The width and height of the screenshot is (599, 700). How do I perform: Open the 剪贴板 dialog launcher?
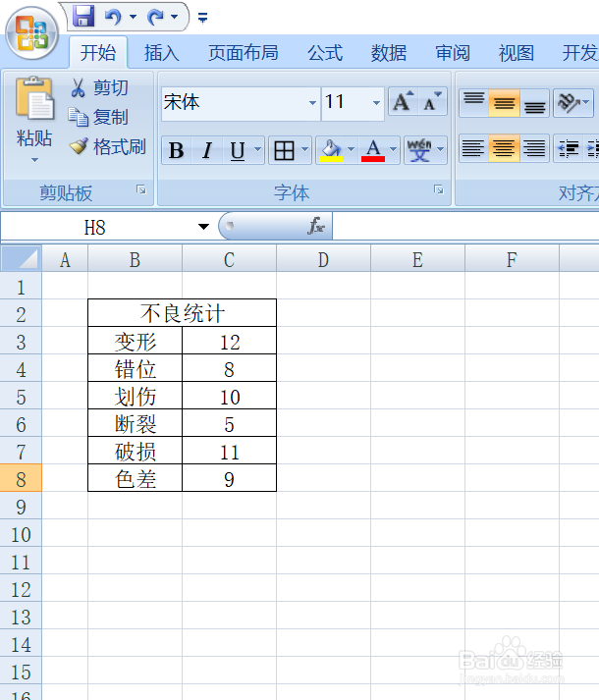[141, 190]
